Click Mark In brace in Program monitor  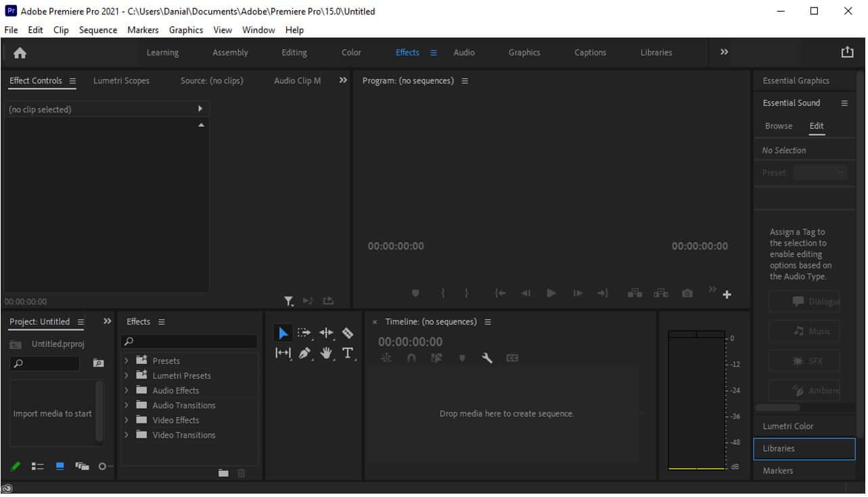tap(442, 293)
